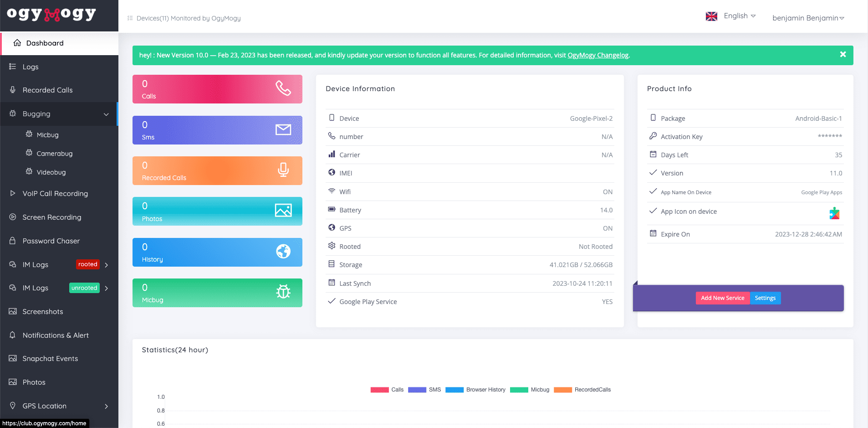868x428 pixels.
Task: Toggle SMS series in chart legend
Action: pos(424,390)
